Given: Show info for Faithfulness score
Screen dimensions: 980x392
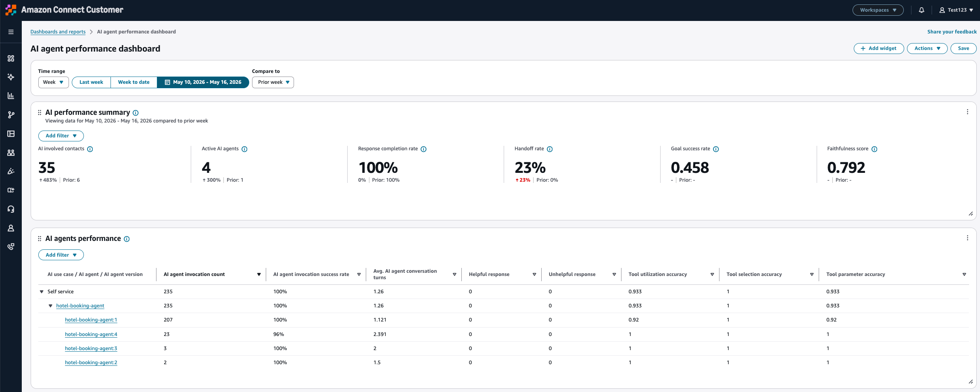Looking at the screenshot, I should tap(874, 149).
